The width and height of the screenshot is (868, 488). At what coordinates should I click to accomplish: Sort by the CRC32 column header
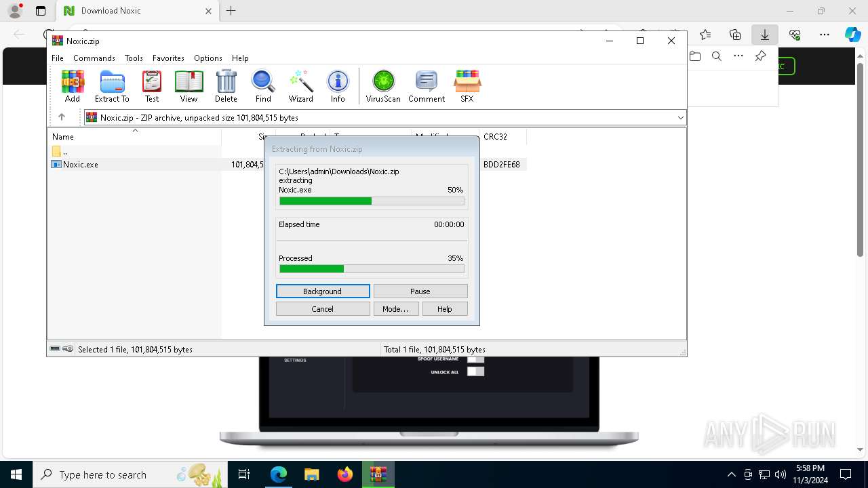pos(502,136)
